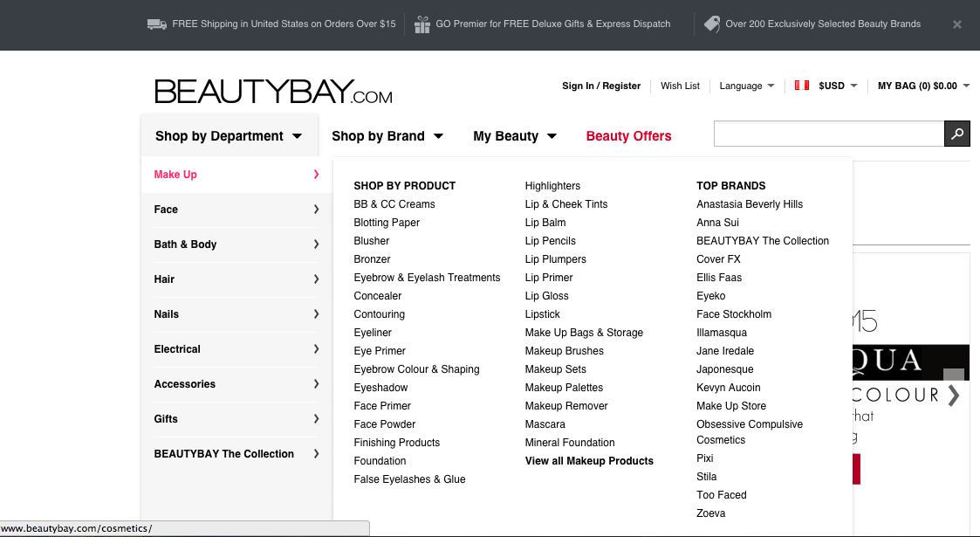Go to Blotting Paper products
Screen dimensions: 980x537
(387, 223)
